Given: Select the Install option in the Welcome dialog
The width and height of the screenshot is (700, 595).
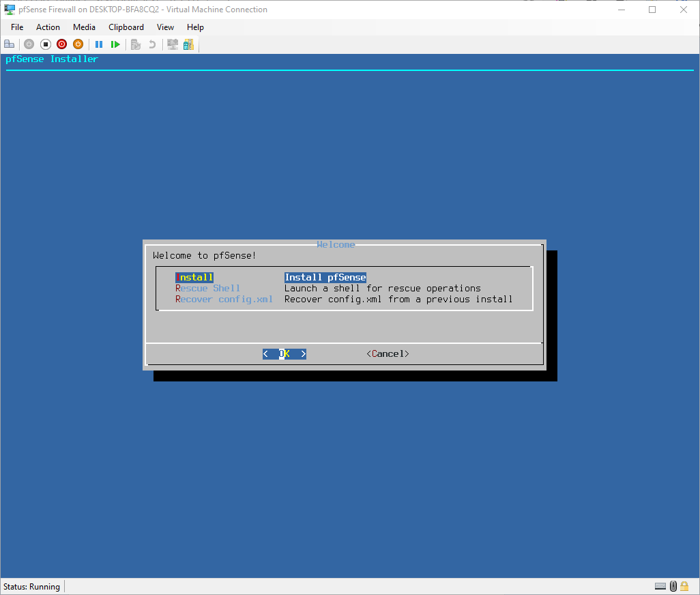Looking at the screenshot, I should click(194, 277).
